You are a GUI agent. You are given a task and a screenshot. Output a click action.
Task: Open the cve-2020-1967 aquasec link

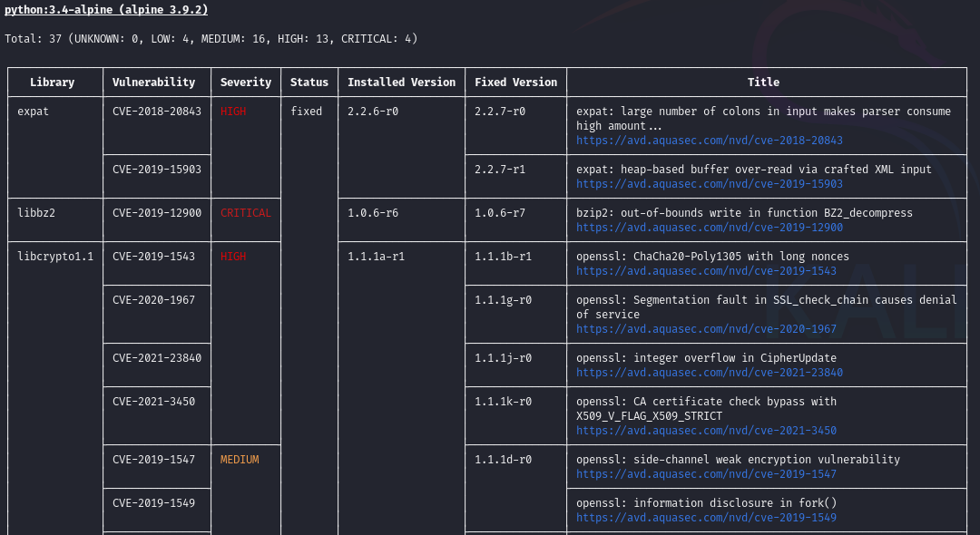point(706,329)
